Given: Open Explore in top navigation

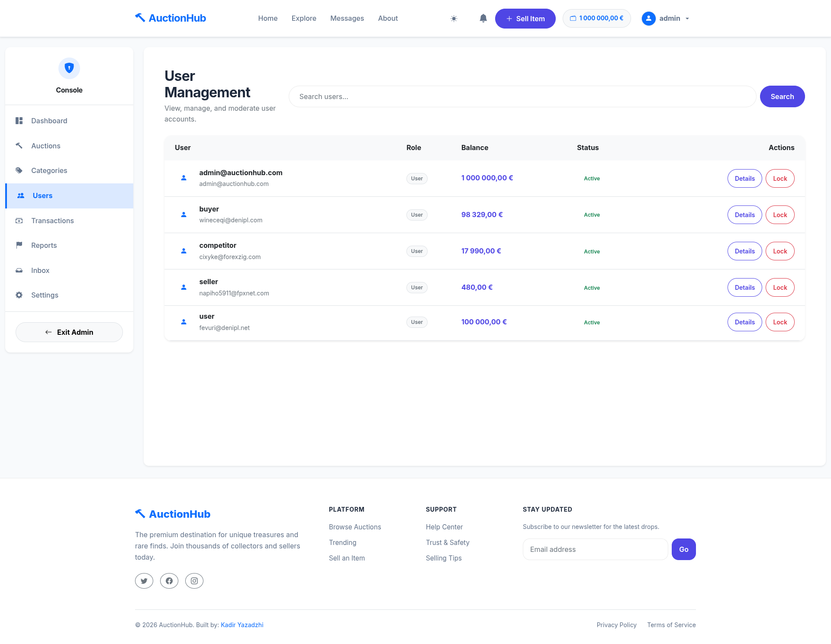Looking at the screenshot, I should point(304,18).
